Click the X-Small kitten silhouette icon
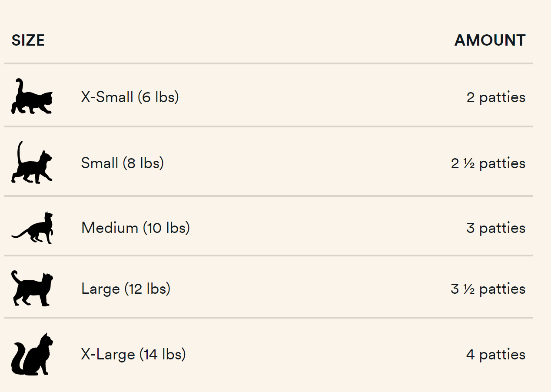 32,96
